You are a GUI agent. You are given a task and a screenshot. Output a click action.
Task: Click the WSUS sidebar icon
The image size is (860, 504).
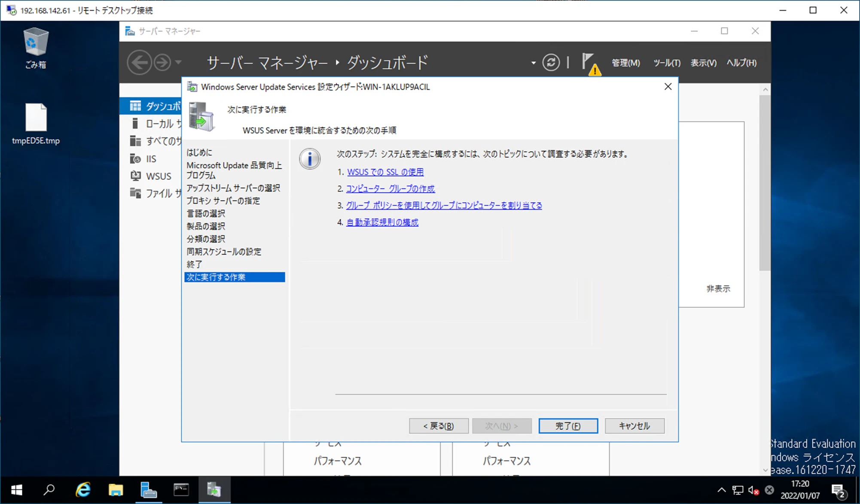tap(135, 176)
